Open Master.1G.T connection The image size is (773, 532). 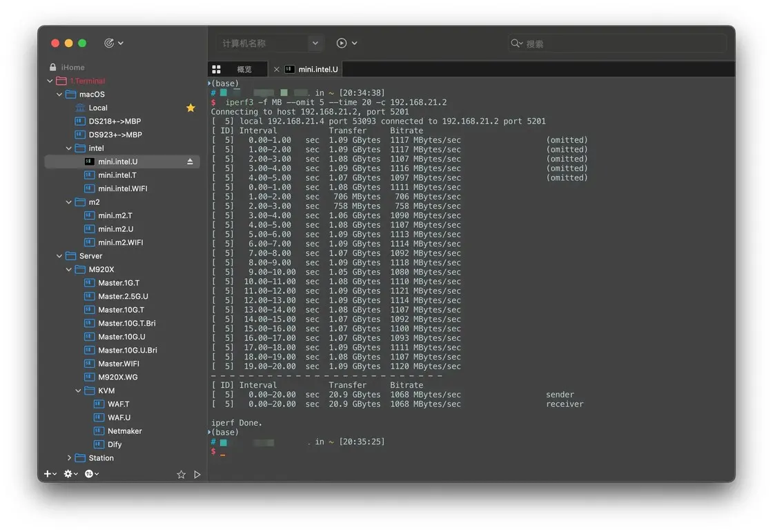coord(119,283)
